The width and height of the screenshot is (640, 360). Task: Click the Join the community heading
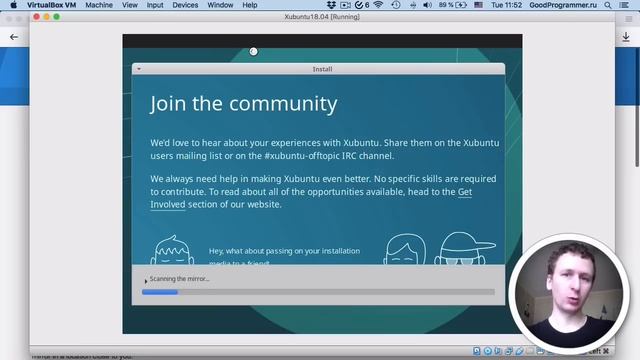tap(243, 104)
